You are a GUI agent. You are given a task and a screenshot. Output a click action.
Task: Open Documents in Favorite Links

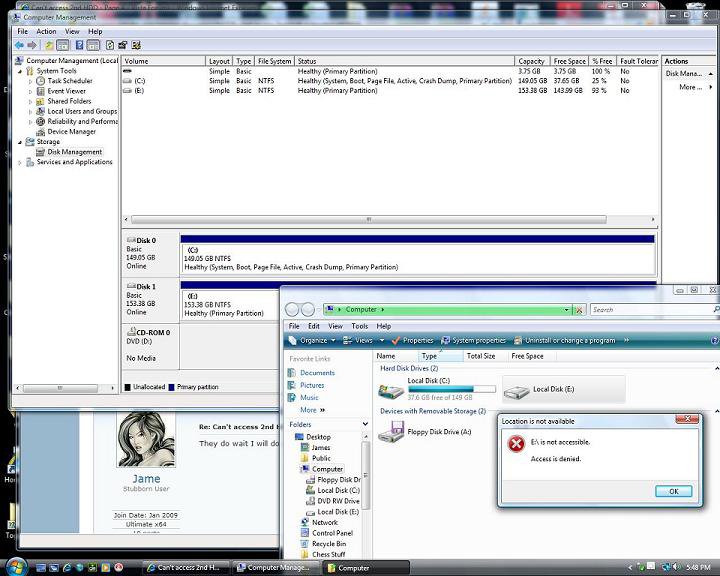(x=317, y=373)
